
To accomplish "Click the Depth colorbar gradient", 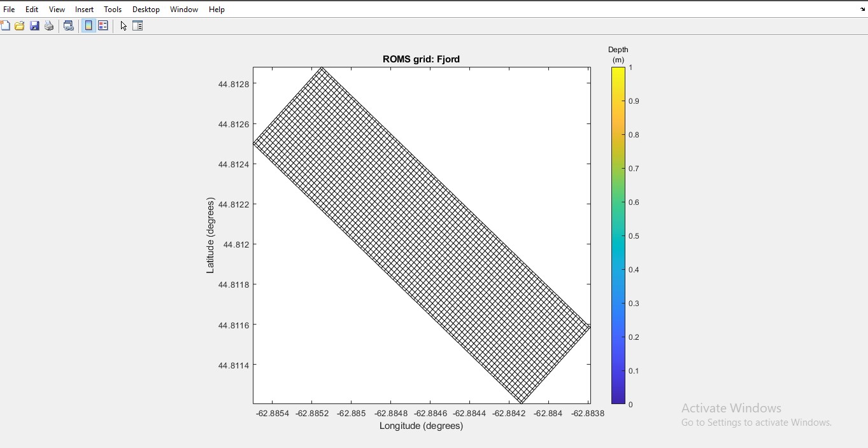I will [618, 235].
